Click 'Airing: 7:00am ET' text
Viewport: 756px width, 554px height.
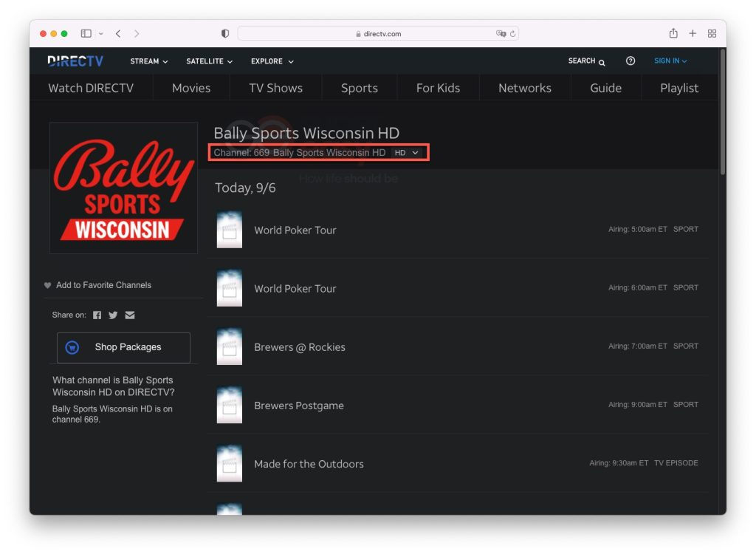pos(637,346)
